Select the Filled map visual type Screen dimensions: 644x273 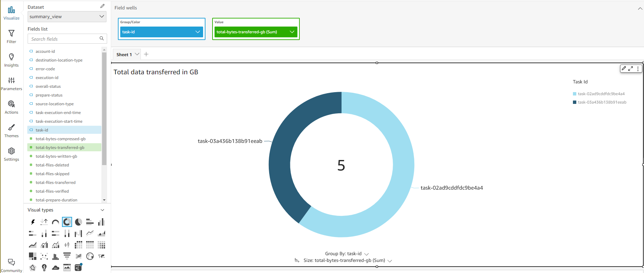pyautogui.click(x=101, y=256)
